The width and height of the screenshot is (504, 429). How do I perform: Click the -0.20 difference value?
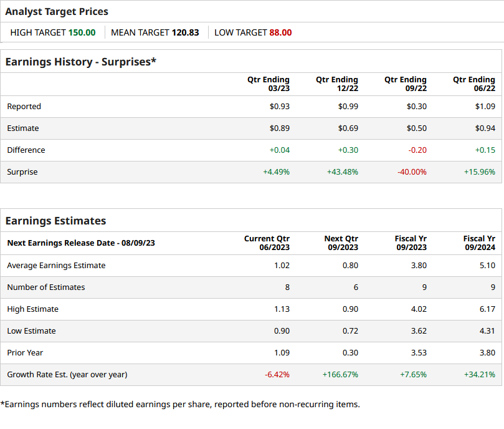coord(417,150)
